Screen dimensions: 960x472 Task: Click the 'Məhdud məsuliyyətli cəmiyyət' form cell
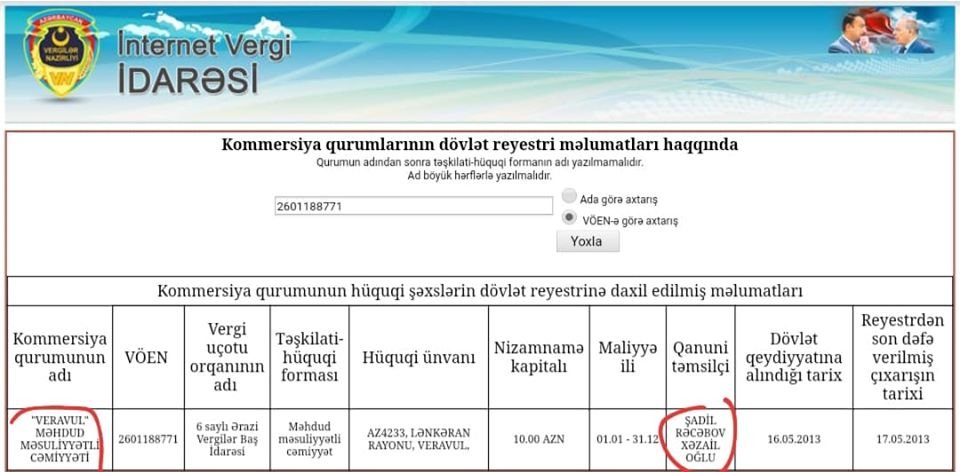point(309,439)
